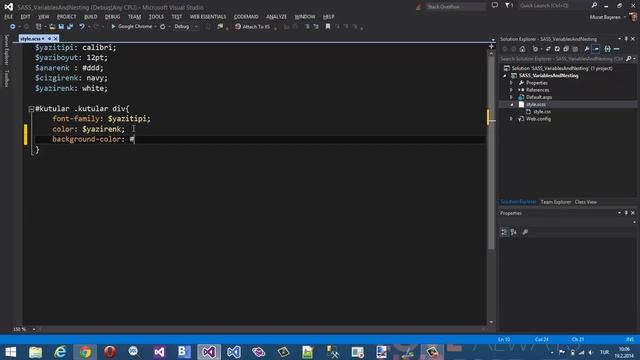The width and height of the screenshot is (640, 360).
Task: Click the bookmark toggle toolbar icon
Action: (328, 27)
